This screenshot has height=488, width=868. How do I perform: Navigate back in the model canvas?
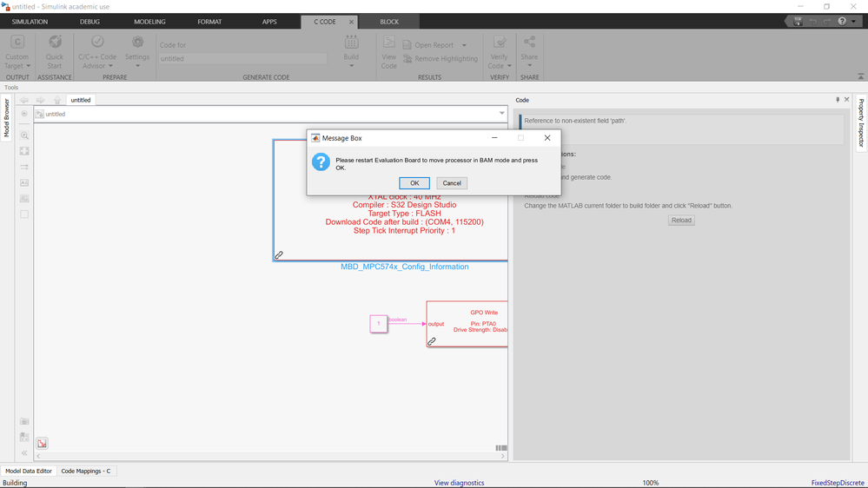click(23, 100)
